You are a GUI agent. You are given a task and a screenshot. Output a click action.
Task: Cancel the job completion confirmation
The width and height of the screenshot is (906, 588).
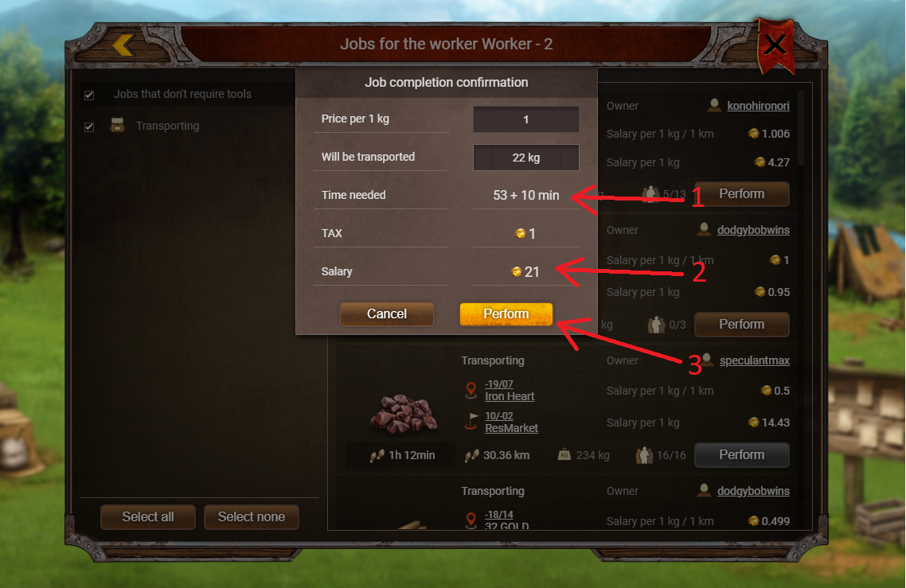coord(387,313)
